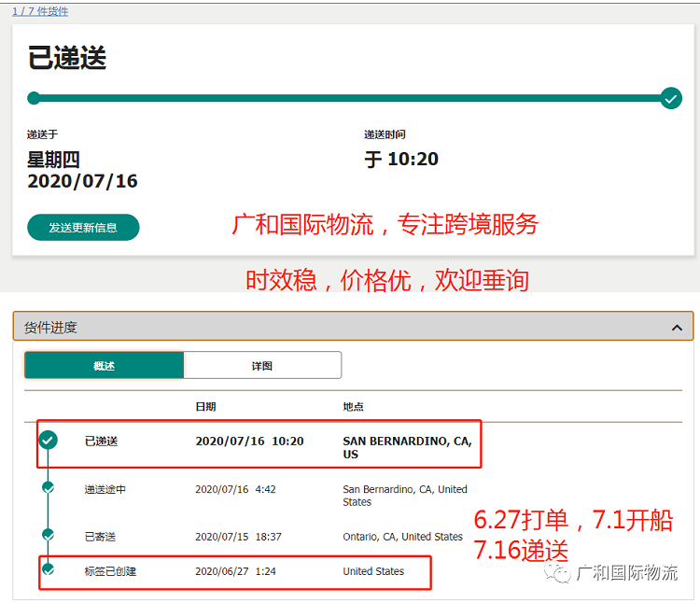Select the SAN BERNARDINO, CA, US location text
This screenshot has width=700, height=603.
[407, 447]
